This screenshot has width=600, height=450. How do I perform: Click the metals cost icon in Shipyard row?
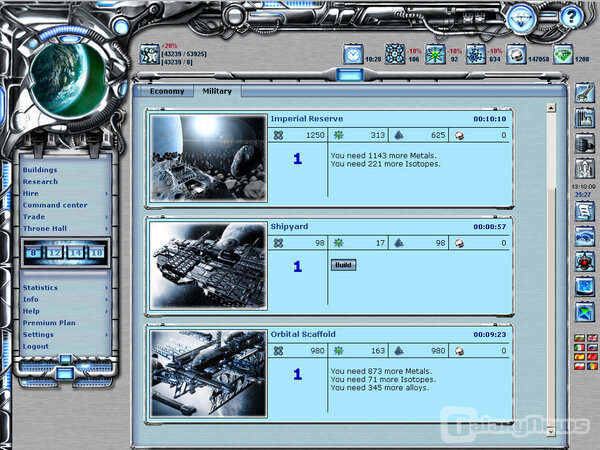(x=279, y=243)
